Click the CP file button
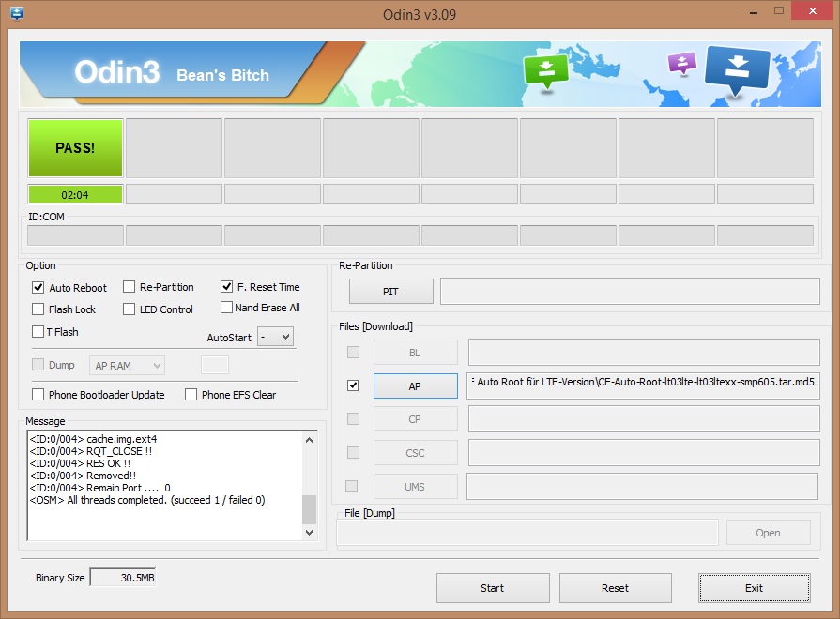840x619 pixels. click(415, 418)
